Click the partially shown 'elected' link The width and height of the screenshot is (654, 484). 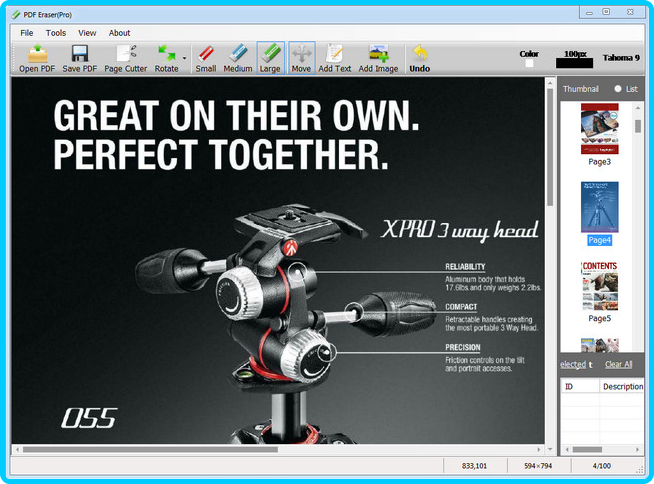tap(573, 364)
